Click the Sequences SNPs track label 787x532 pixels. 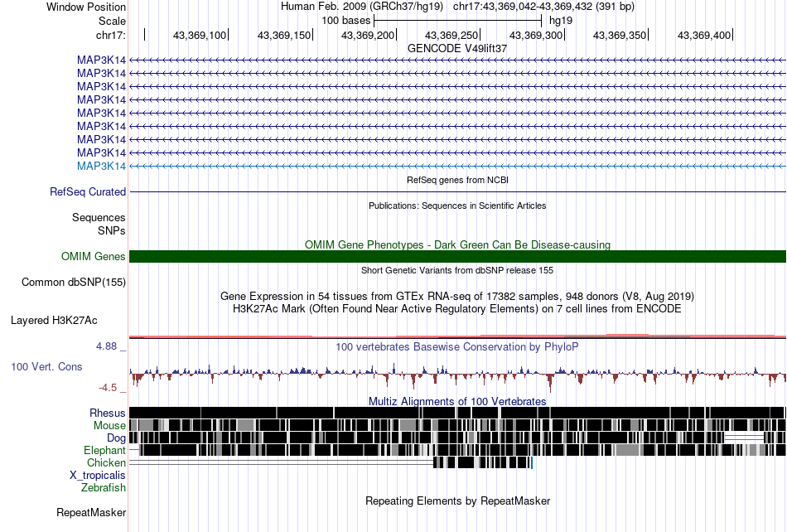click(x=99, y=224)
